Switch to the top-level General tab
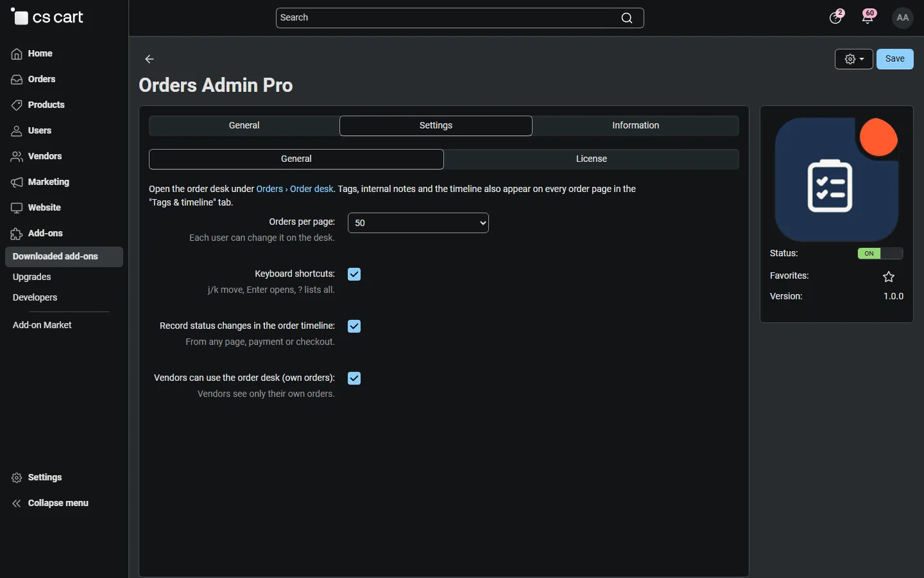924x578 pixels. pos(244,126)
